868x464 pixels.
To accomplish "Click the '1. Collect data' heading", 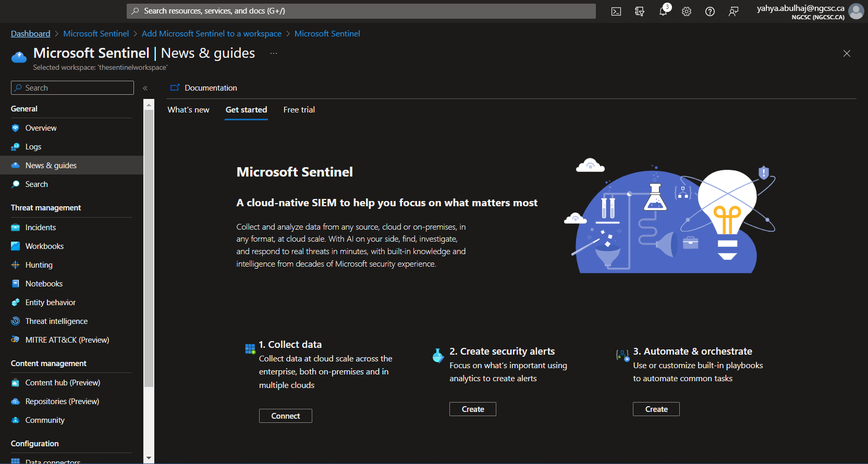I will [x=290, y=345].
